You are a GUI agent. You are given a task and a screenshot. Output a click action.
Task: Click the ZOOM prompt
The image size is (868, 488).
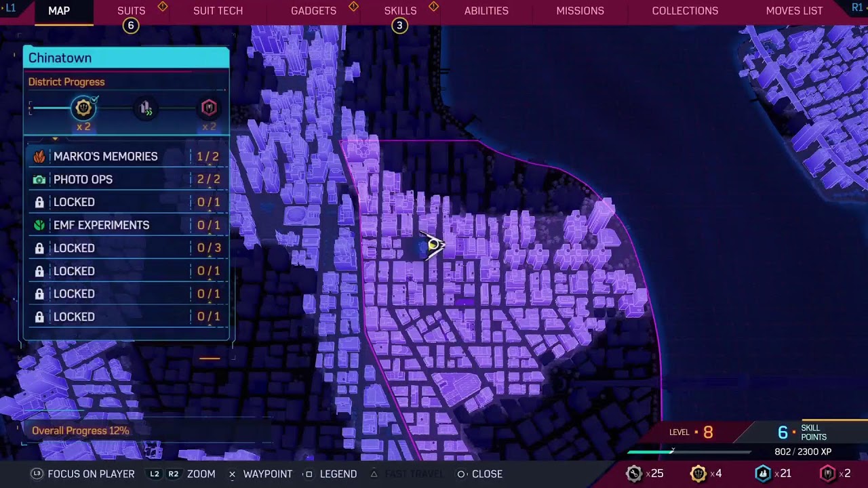(182, 474)
